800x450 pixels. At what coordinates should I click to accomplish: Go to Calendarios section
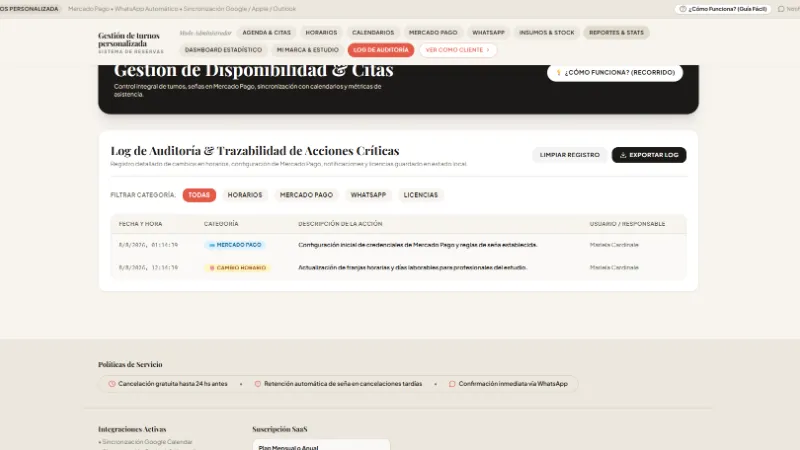(373, 33)
